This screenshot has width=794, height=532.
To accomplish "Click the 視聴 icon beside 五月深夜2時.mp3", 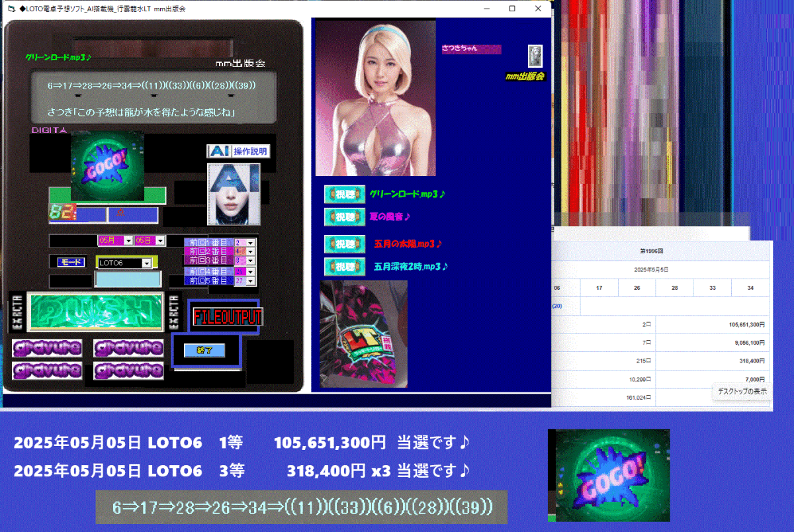I will click(x=344, y=267).
